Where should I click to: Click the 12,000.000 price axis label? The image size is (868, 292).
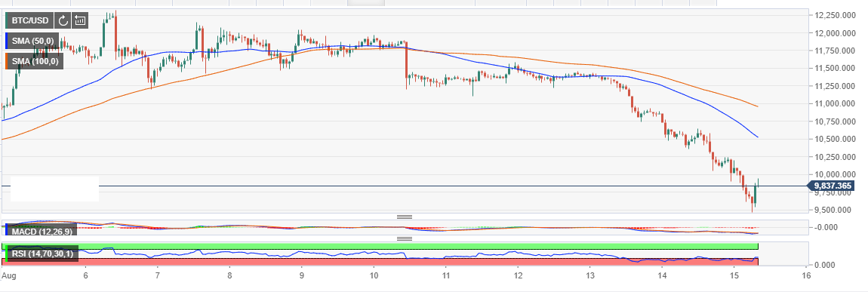(836, 33)
